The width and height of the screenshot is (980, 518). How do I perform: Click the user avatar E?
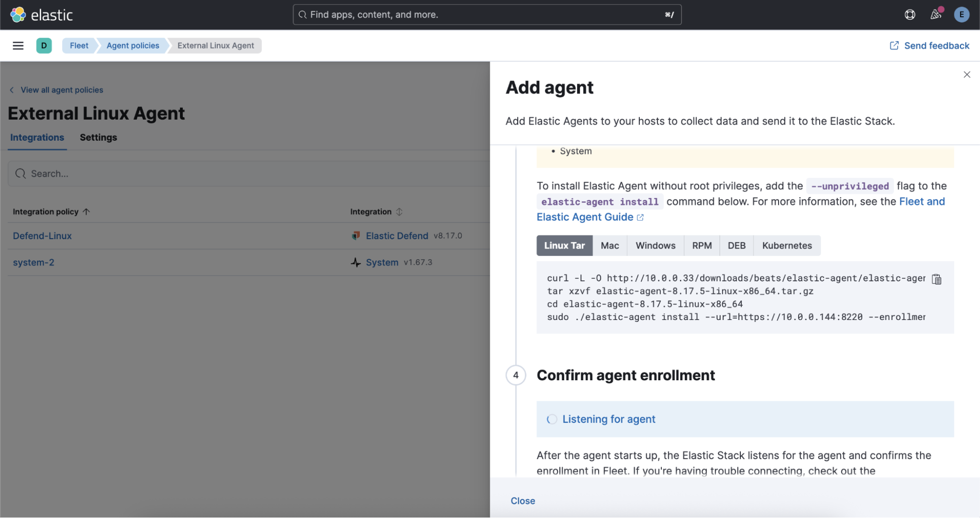click(961, 14)
